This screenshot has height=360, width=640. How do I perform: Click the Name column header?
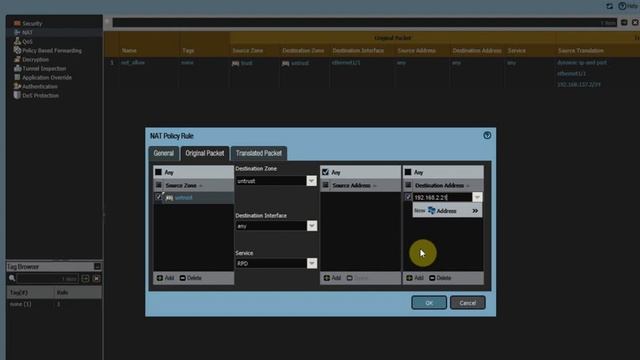point(129,51)
